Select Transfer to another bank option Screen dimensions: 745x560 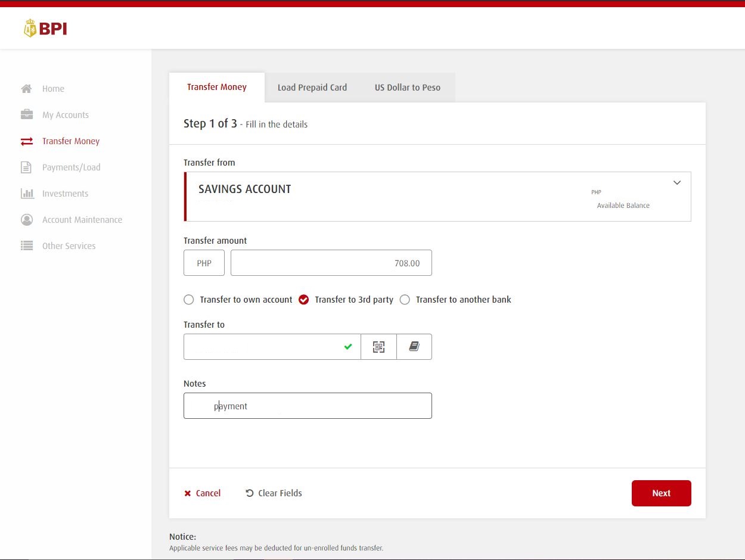pos(405,300)
